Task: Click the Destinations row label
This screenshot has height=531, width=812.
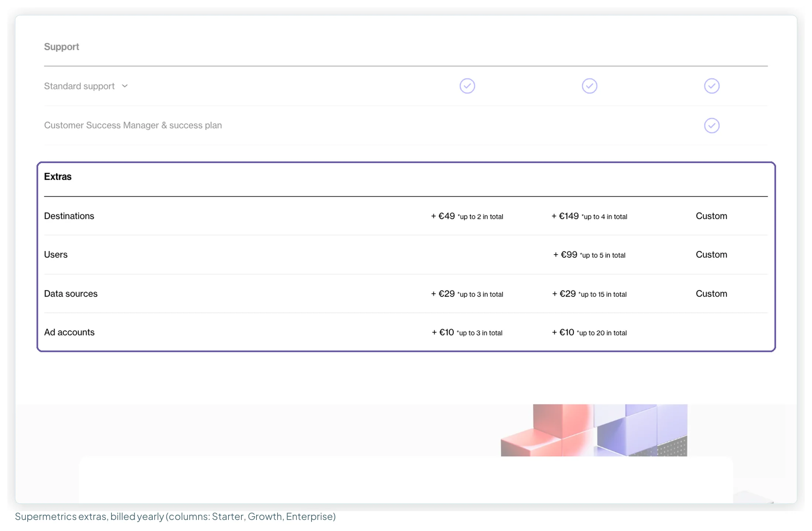Action: coord(69,216)
